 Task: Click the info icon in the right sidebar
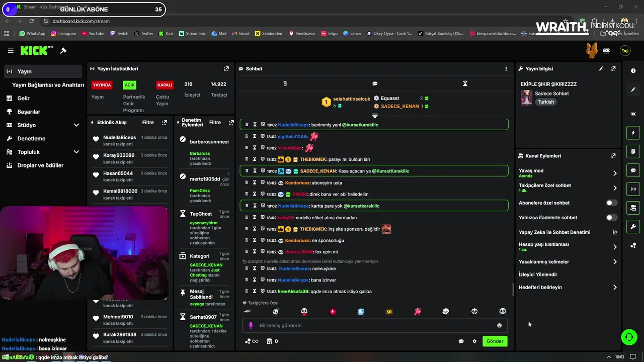click(633, 71)
